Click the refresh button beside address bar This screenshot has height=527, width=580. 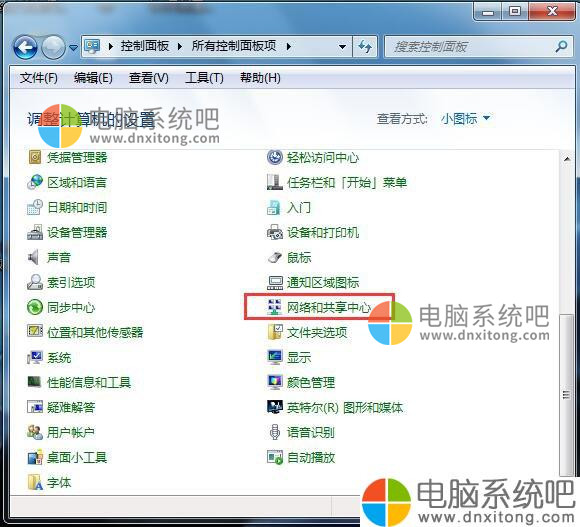tap(365, 47)
